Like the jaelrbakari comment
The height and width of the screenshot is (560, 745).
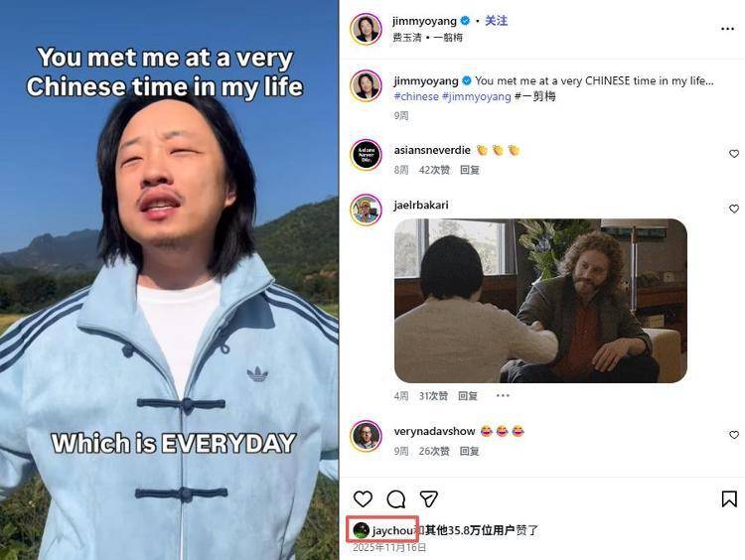coord(734,209)
